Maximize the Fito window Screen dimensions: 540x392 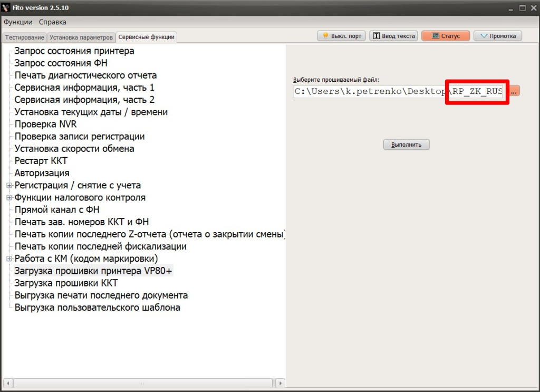click(523, 8)
